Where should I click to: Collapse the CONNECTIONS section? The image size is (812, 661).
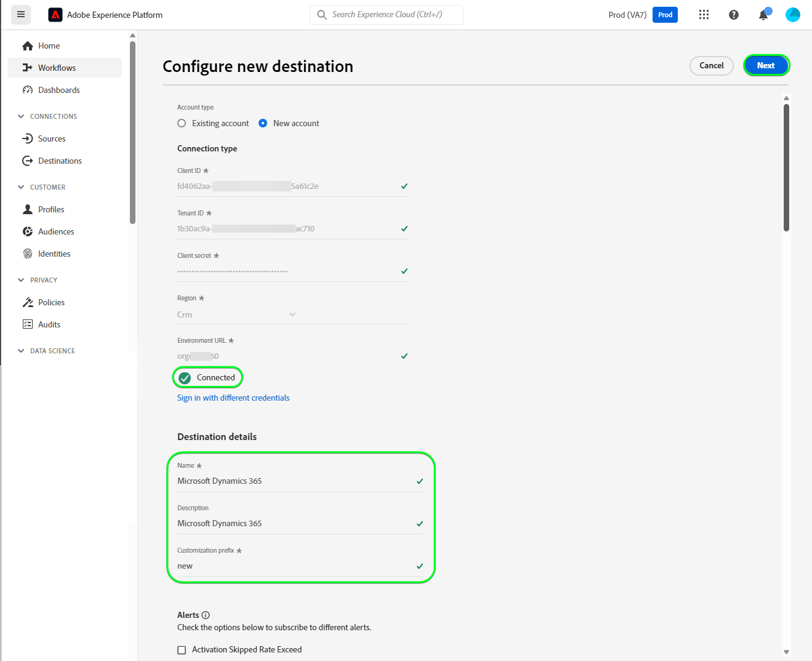(x=21, y=116)
